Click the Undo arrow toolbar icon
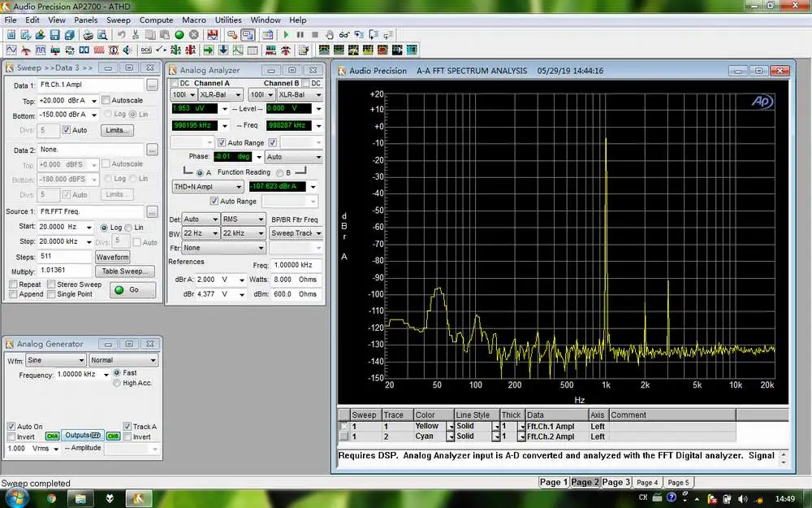This screenshot has height=508, width=812. (x=121, y=35)
